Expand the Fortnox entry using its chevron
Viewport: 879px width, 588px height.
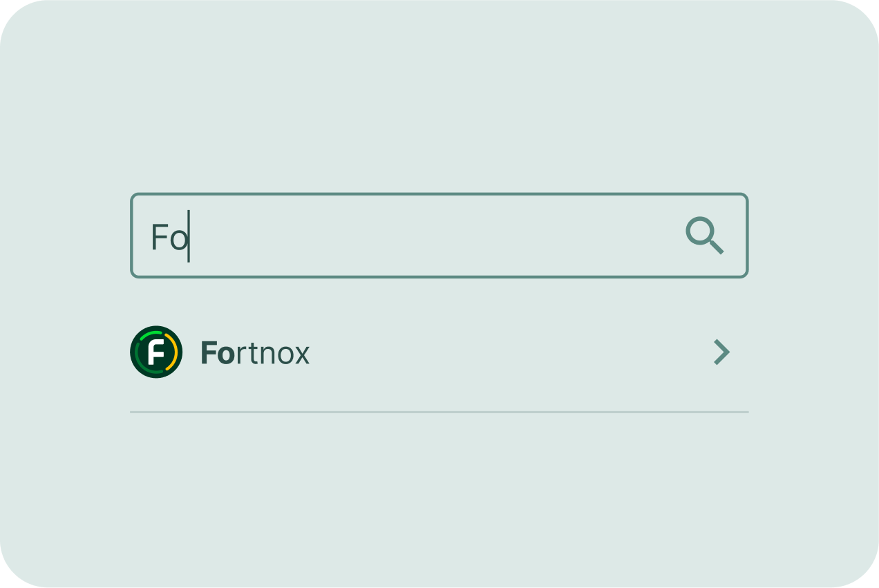tap(721, 352)
